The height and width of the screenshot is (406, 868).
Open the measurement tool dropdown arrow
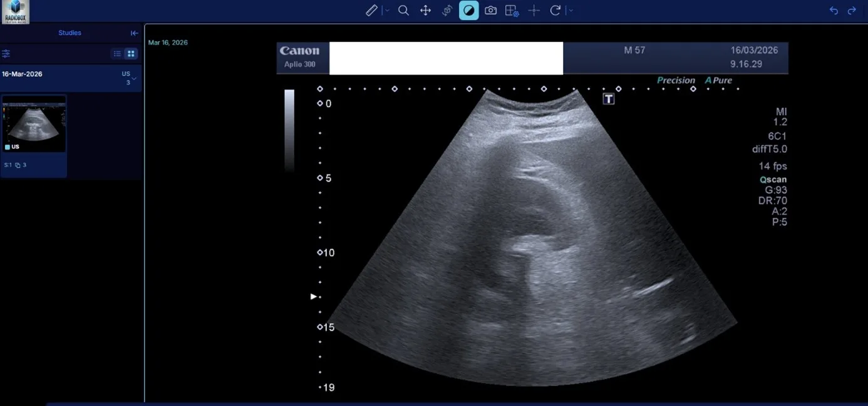point(386,11)
